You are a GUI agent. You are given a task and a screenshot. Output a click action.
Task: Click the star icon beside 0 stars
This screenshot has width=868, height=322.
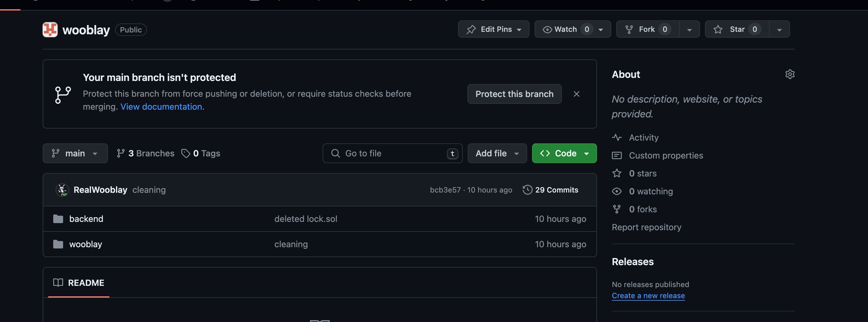click(617, 173)
